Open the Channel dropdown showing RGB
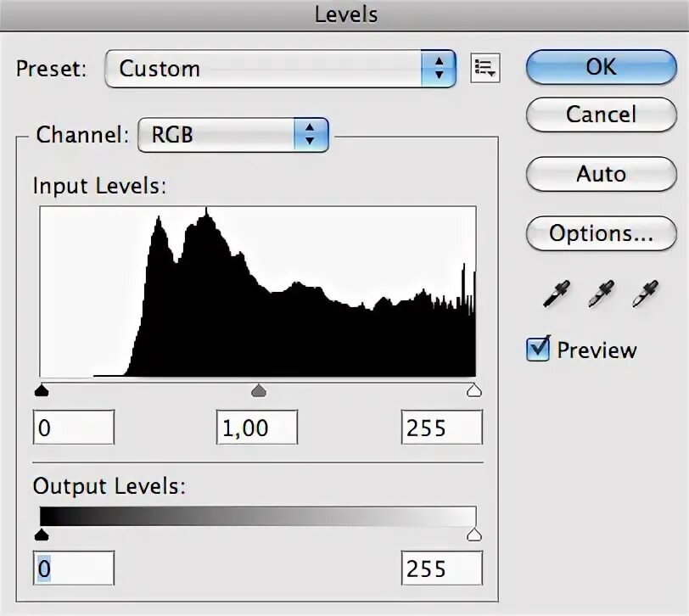The width and height of the screenshot is (689, 616). point(233,134)
